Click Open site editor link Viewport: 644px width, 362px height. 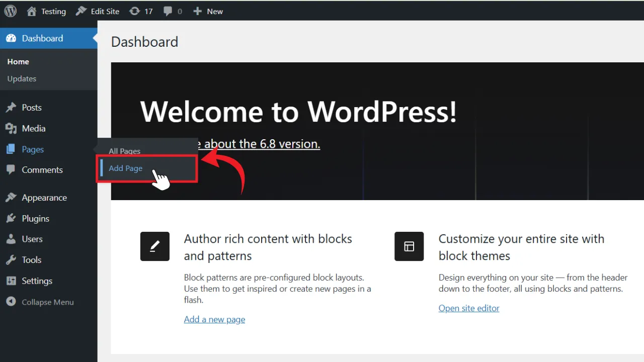pos(469,308)
